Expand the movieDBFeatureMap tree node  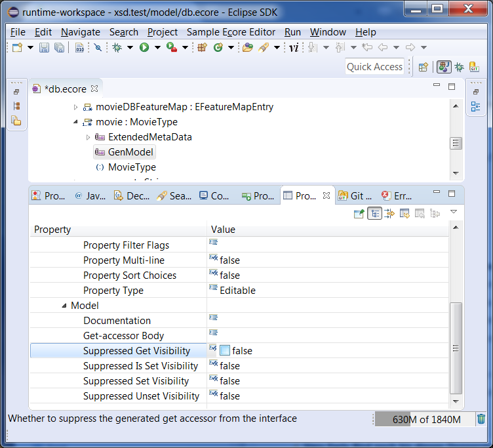[75, 108]
